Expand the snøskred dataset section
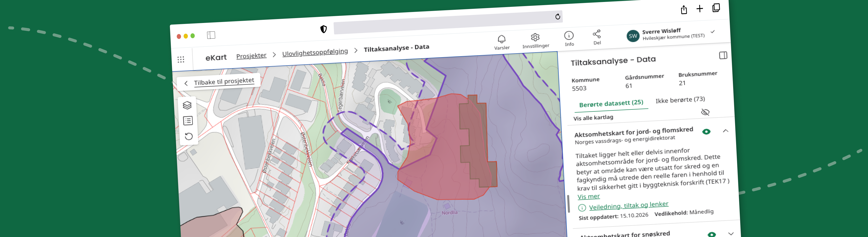The width and height of the screenshot is (868, 237). click(x=730, y=233)
